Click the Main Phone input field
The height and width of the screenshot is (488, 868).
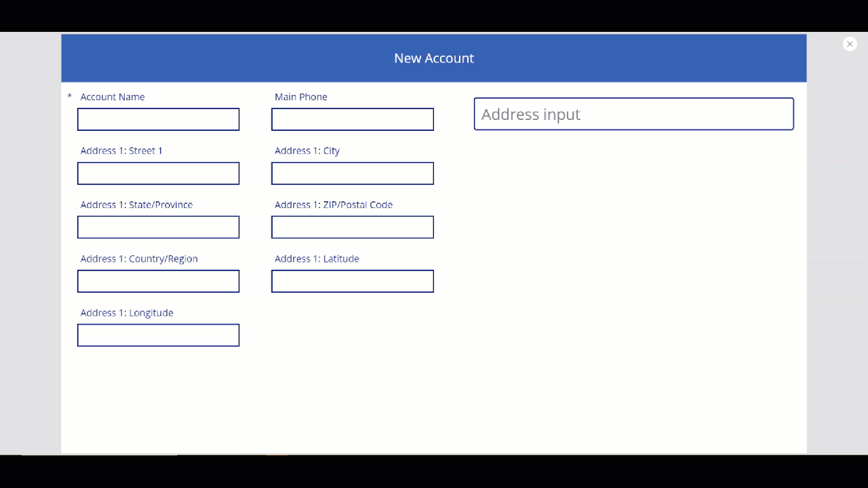pos(352,119)
